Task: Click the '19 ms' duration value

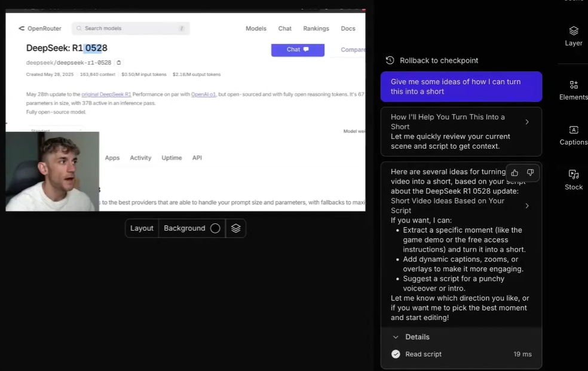Action: pos(522,354)
